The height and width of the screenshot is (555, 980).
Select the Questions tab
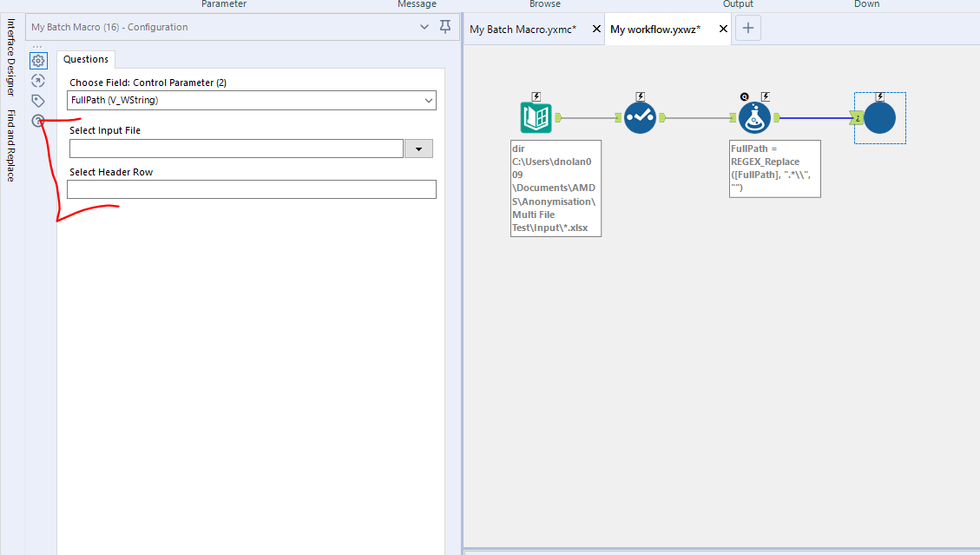85,59
